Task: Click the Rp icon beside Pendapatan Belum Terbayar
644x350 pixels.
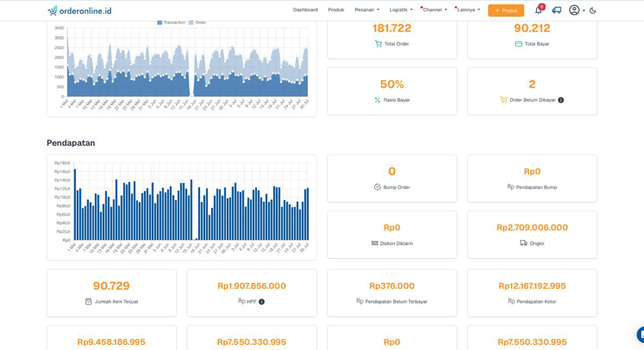Action: pyautogui.click(x=360, y=301)
